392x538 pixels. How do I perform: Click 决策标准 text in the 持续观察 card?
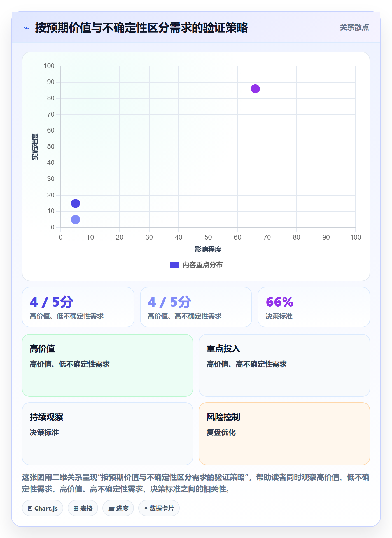click(x=44, y=432)
